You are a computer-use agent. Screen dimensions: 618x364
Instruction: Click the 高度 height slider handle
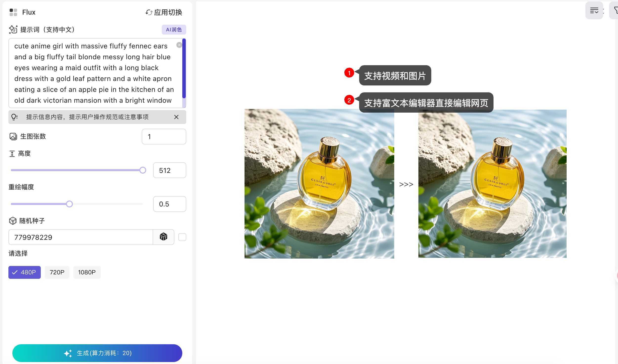point(143,170)
